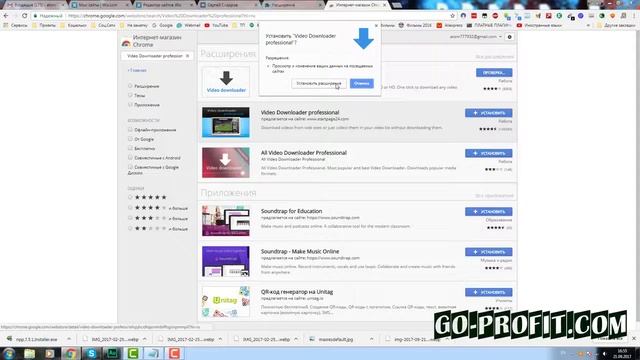Screen dimensions: 640x360
Task: Open the Webmail bookmark
Action: click(189, 25)
